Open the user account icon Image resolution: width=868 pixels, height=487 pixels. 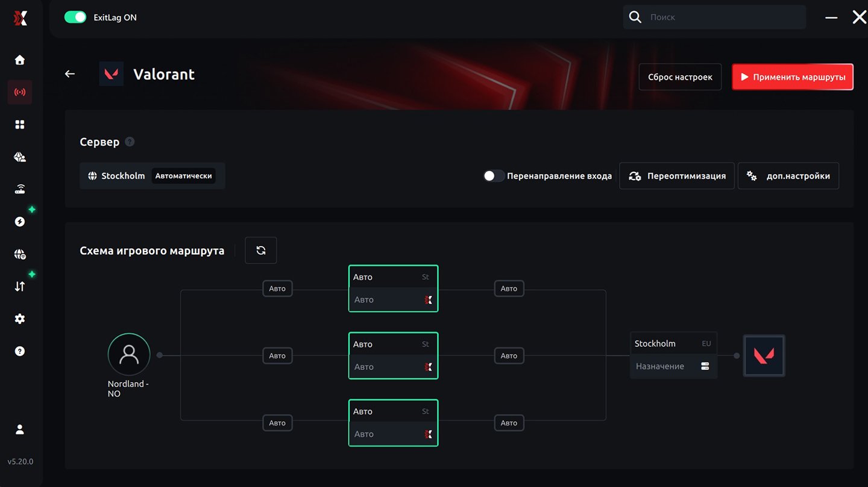click(x=20, y=429)
